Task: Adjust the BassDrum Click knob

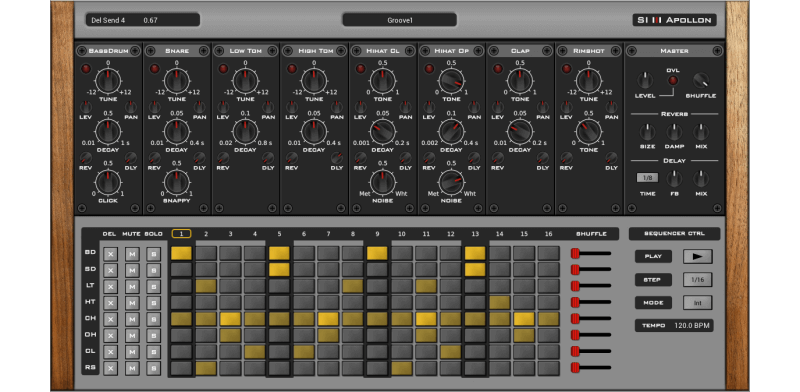Action: 108,182
